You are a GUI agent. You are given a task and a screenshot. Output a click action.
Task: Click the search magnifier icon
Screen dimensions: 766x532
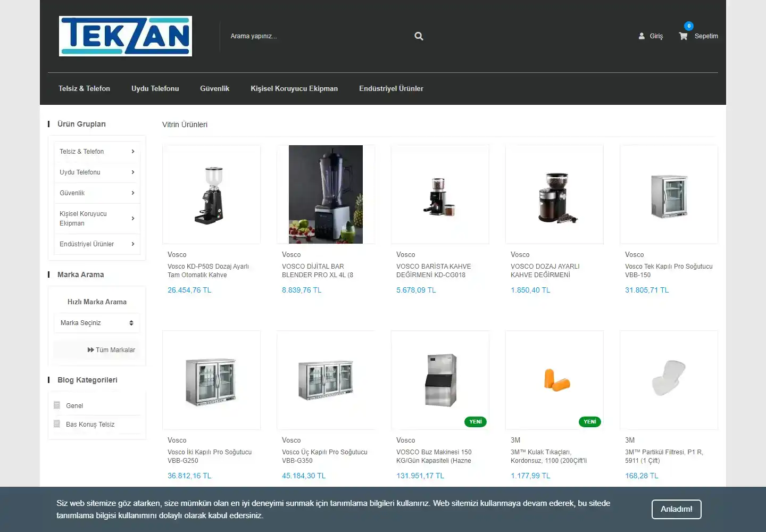419,36
